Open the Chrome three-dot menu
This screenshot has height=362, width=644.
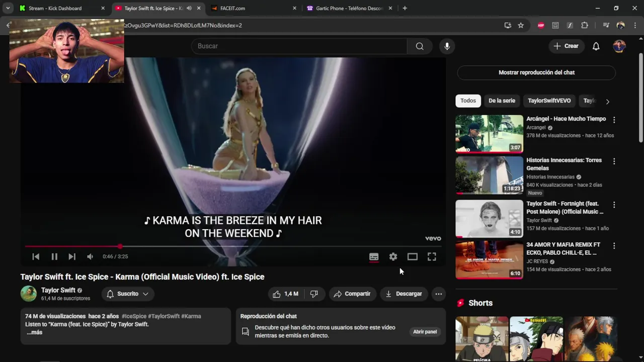[x=635, y=25]
